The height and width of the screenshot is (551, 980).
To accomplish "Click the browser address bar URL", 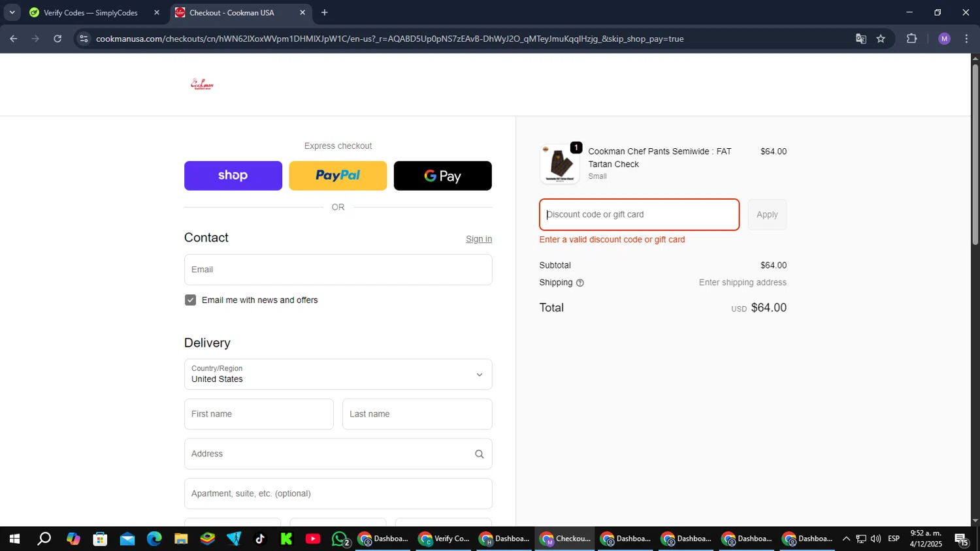I will pyautogui.click(x=389, y=39).
